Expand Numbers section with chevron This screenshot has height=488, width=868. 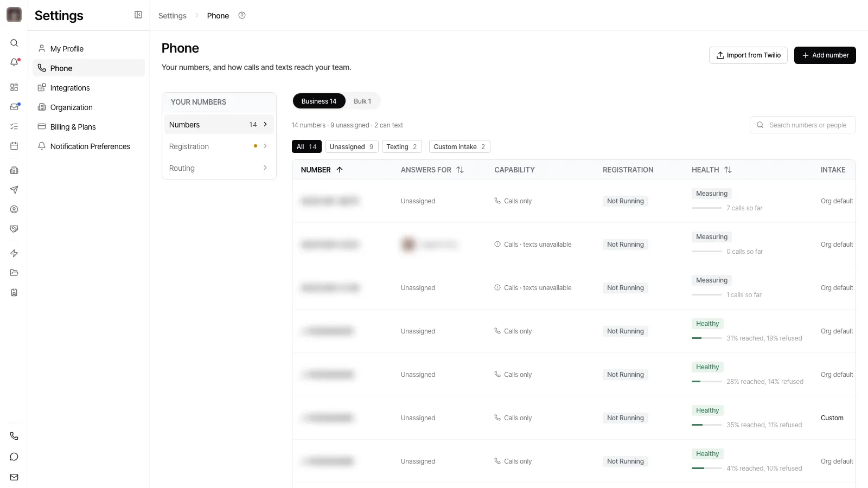tap(265, 124)
